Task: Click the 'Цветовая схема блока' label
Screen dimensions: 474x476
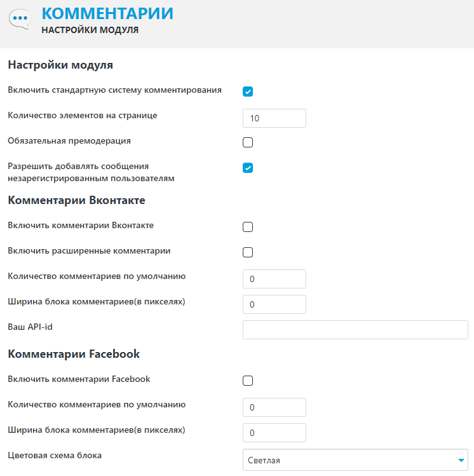Action: tap(55, 455)
